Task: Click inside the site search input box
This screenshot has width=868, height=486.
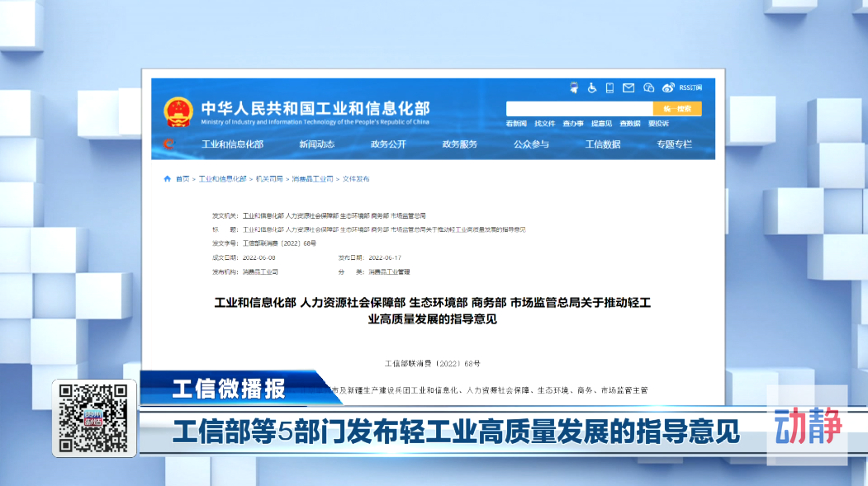Action: pyautogui.click(x=579, y=109)
